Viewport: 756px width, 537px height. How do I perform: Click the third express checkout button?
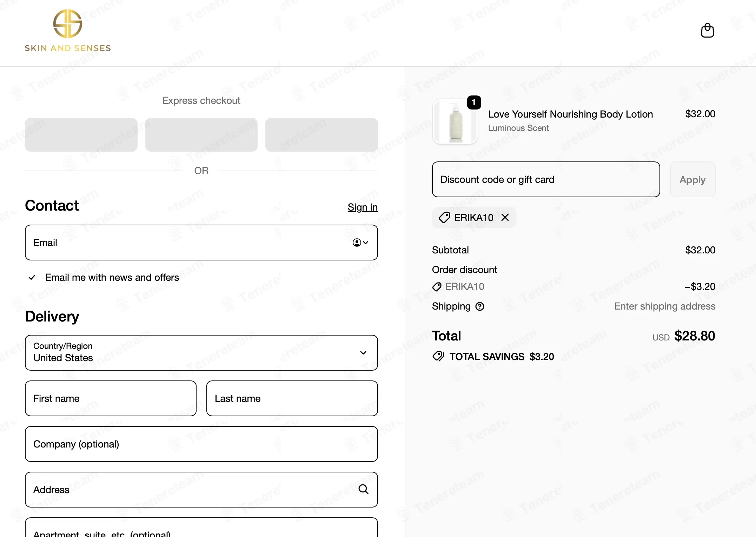click(321, 135)
